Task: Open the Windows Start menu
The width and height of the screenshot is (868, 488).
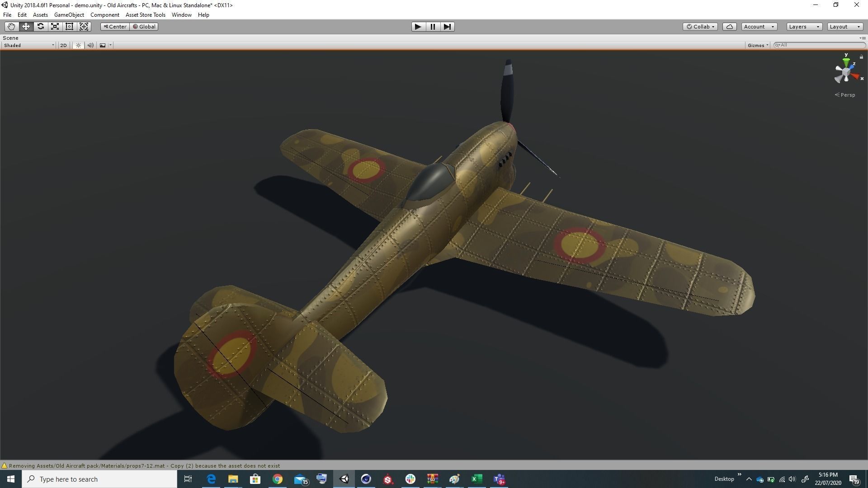Action: pos(11,479)
